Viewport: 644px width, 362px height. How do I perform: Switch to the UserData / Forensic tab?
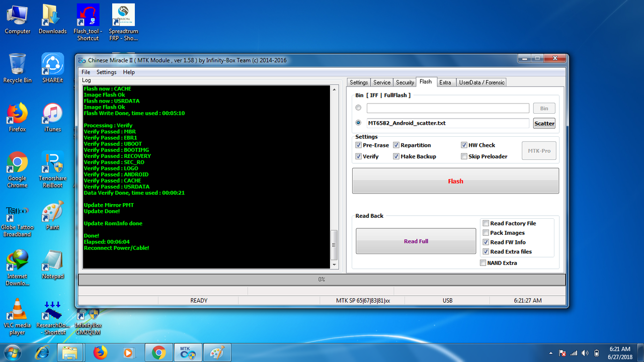tap(481, 82)
